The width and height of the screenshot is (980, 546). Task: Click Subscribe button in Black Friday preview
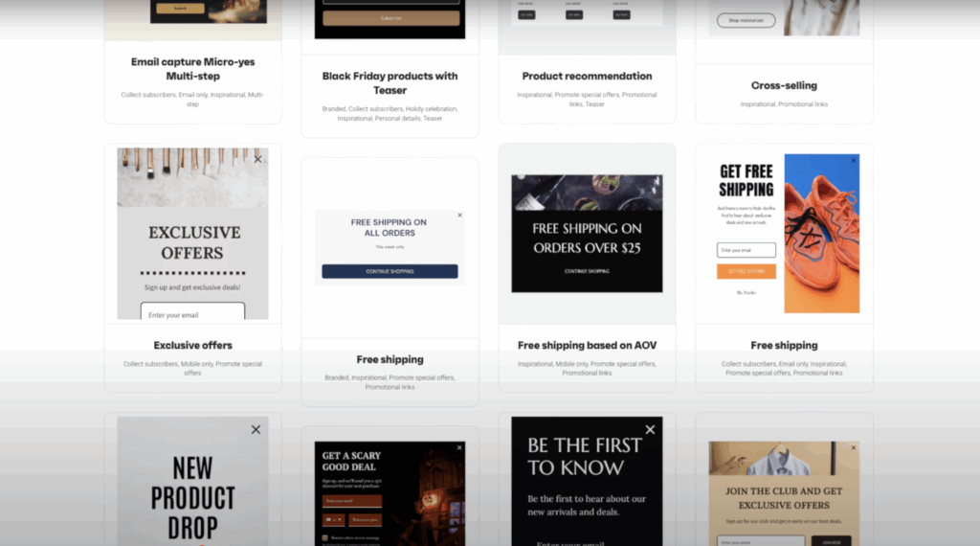tap(390, 18)
